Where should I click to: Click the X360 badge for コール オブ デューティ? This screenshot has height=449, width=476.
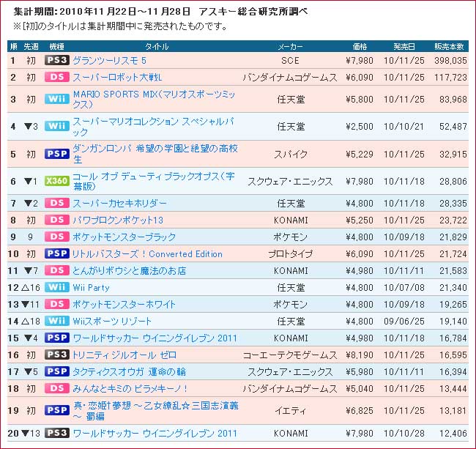pyautogui.click(x=57, y=181)
